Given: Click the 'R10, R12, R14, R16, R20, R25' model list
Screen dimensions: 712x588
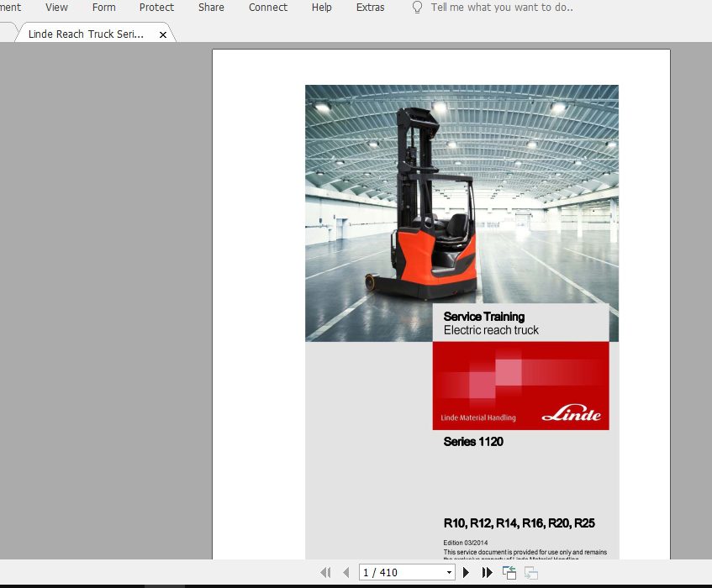Looking at the screenshot, I should 519,523.
